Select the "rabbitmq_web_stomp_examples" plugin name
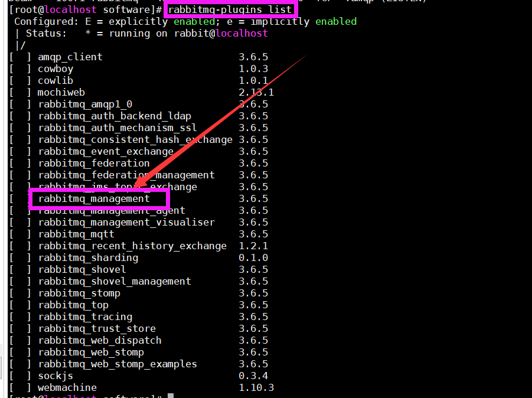 coord(118,364)
